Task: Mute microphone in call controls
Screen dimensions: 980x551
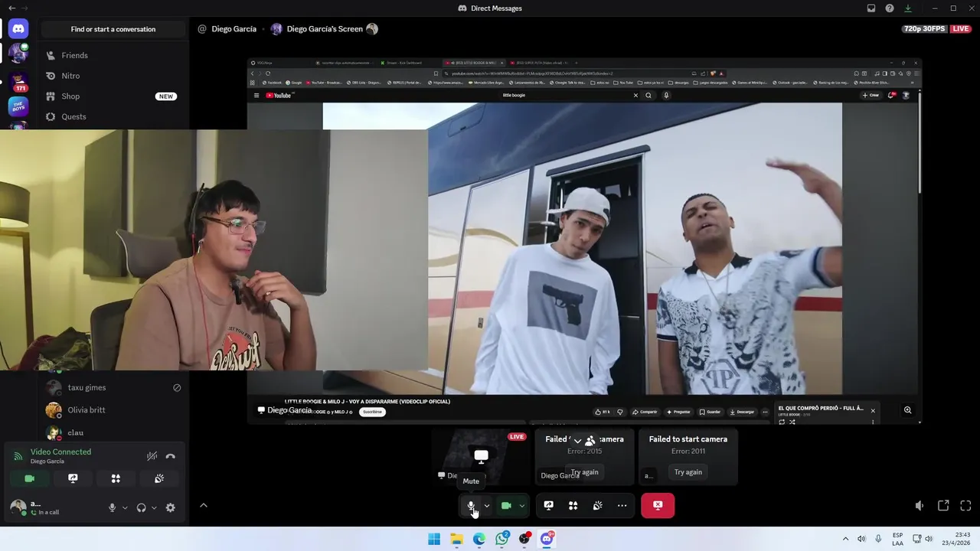Action: (472, 506)
